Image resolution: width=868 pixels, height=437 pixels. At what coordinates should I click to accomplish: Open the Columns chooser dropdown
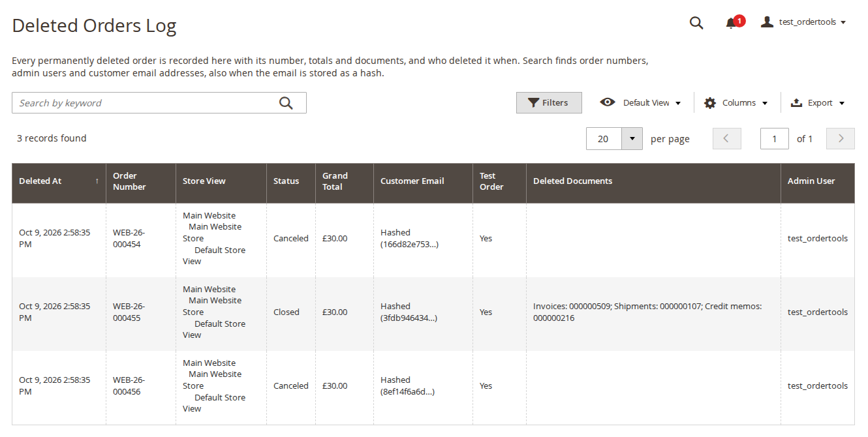[x=736, y=103]
